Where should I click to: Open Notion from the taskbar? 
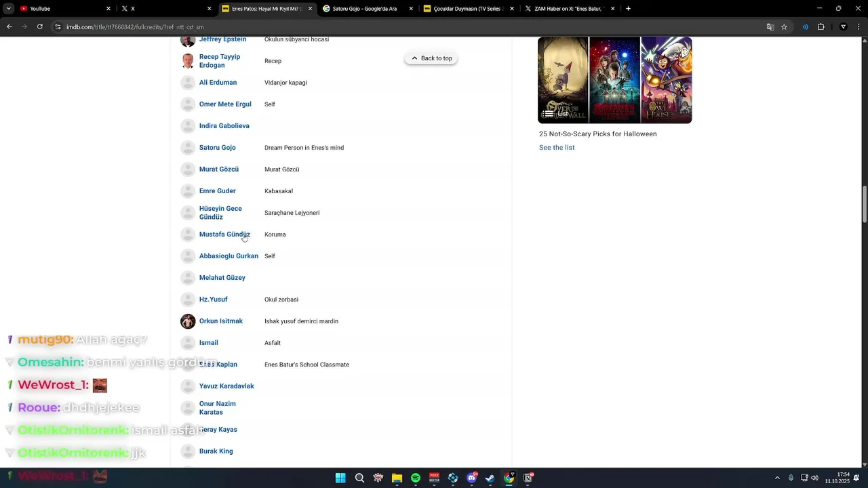pos(528,478)
